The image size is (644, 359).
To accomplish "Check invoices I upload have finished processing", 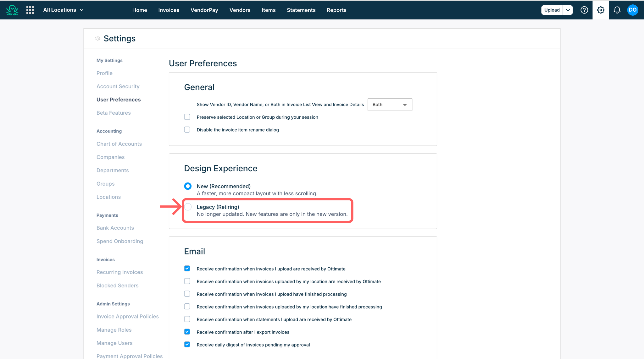I will [x=187, y=294].
